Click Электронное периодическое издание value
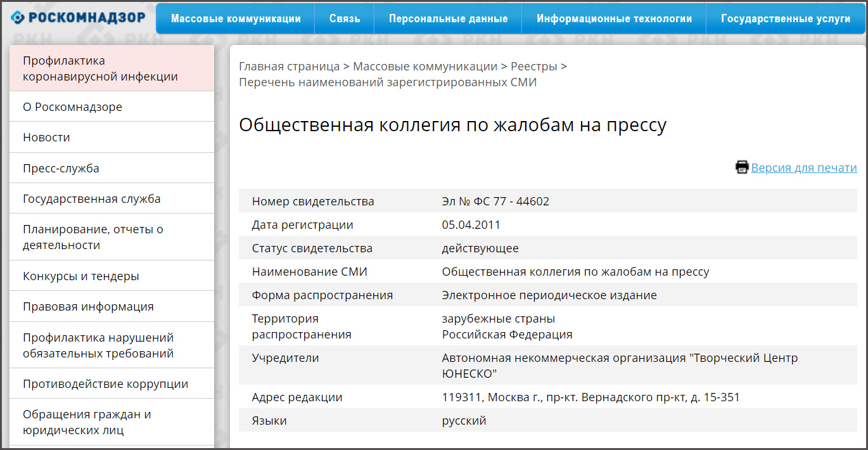This screenshot has width=868, height=450. point(549,295)
